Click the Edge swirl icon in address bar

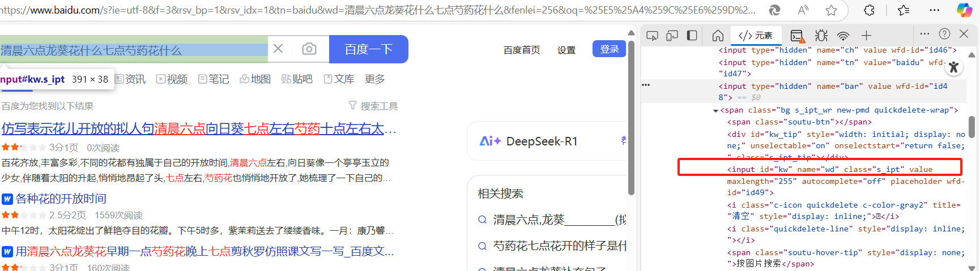[x=774, y=10]
